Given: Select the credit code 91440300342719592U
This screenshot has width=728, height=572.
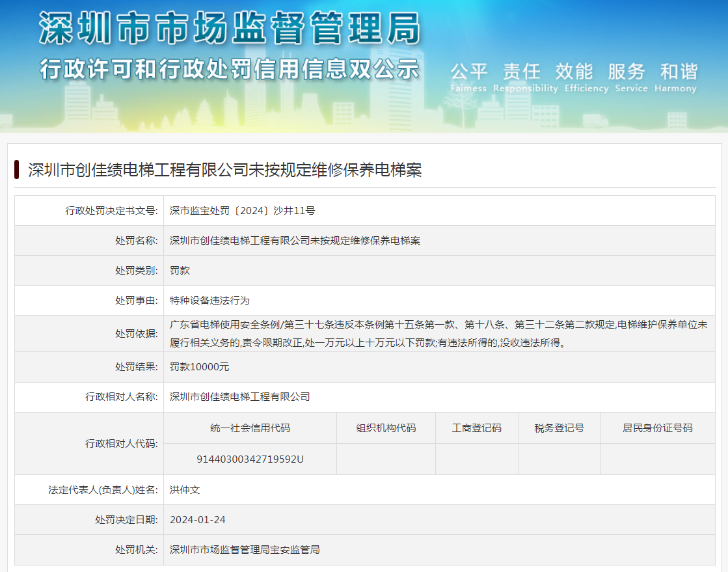Looking at the screenshot, I should (250, 459).
